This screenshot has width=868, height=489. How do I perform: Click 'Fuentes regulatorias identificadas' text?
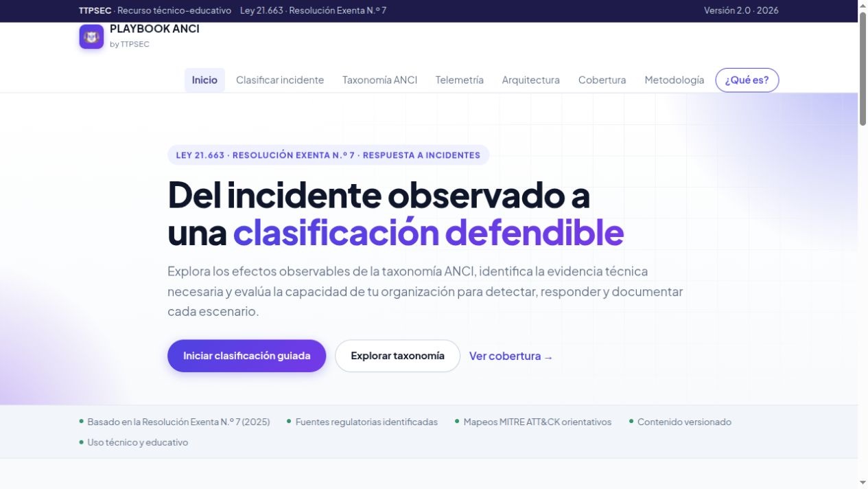(x=366, y=422)
